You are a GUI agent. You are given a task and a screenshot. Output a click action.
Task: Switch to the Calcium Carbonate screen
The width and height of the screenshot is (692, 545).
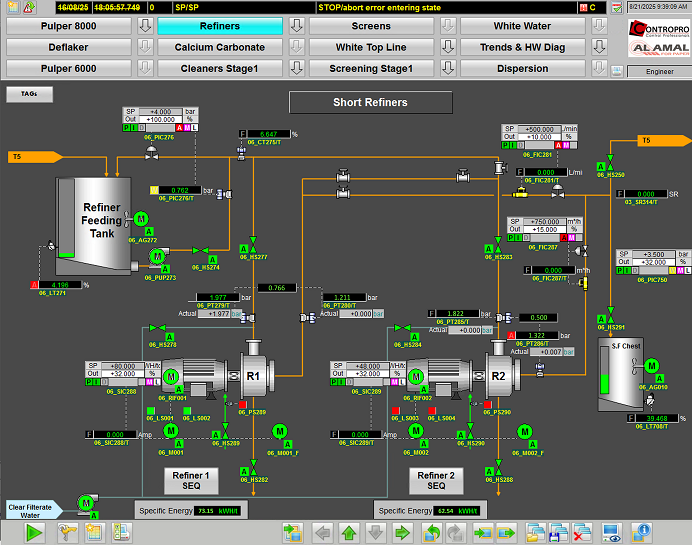pos(220,47)
